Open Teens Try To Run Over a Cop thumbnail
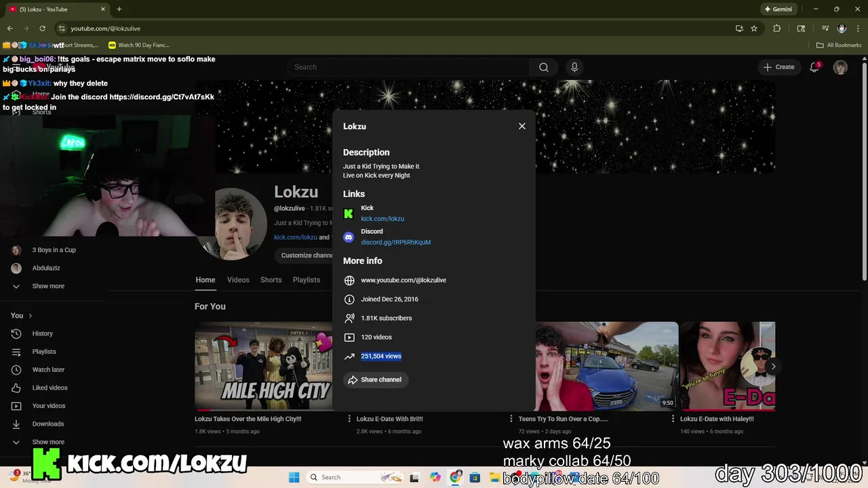The image size is (868, 488). click(x=607, y=367)
